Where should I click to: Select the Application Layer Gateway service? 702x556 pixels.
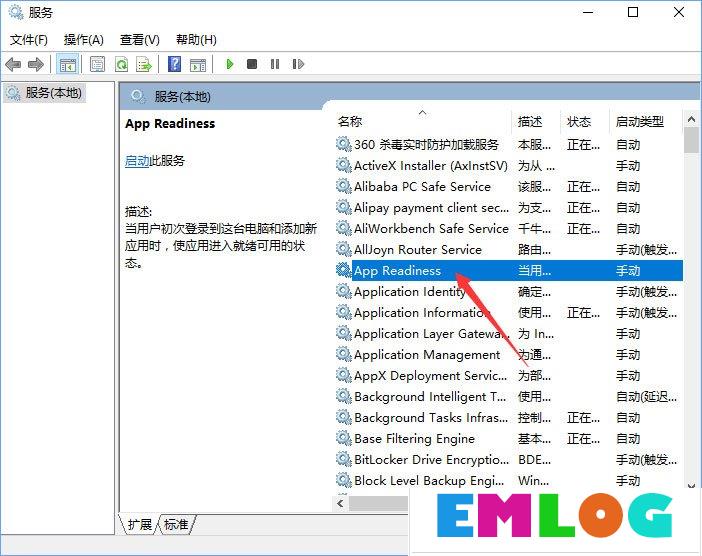point(509,334)
